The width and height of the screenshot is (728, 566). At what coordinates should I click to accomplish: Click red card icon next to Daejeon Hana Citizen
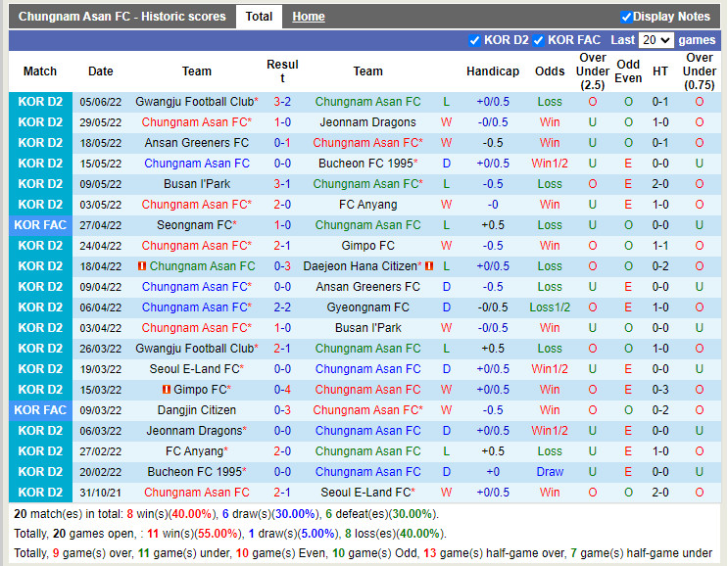tap(428, 266)
